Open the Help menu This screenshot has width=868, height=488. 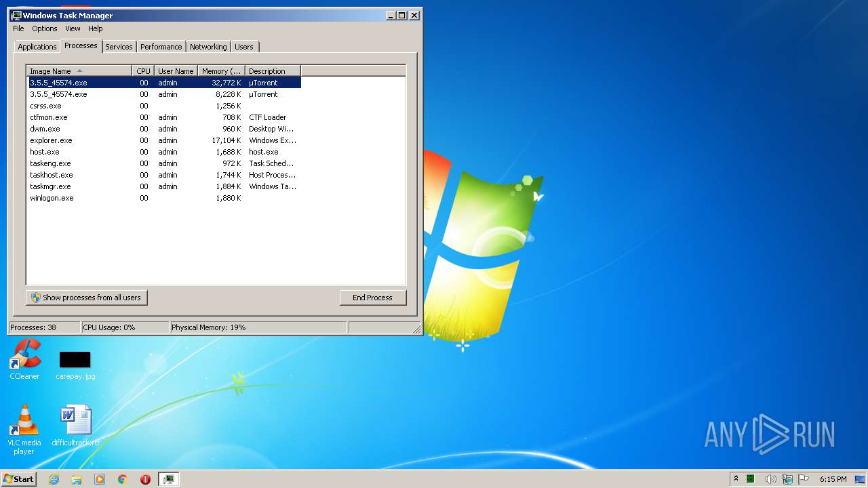tap(96, 28)
